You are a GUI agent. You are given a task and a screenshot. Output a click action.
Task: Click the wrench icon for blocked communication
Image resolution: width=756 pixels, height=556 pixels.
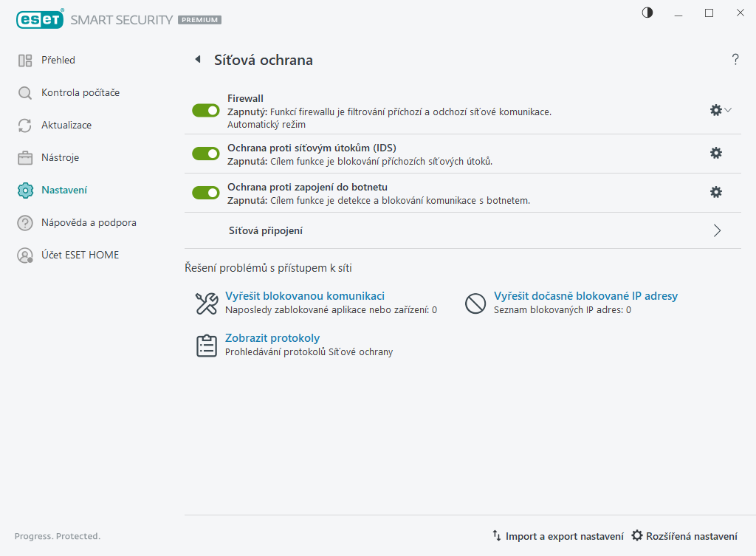point(206,303)
